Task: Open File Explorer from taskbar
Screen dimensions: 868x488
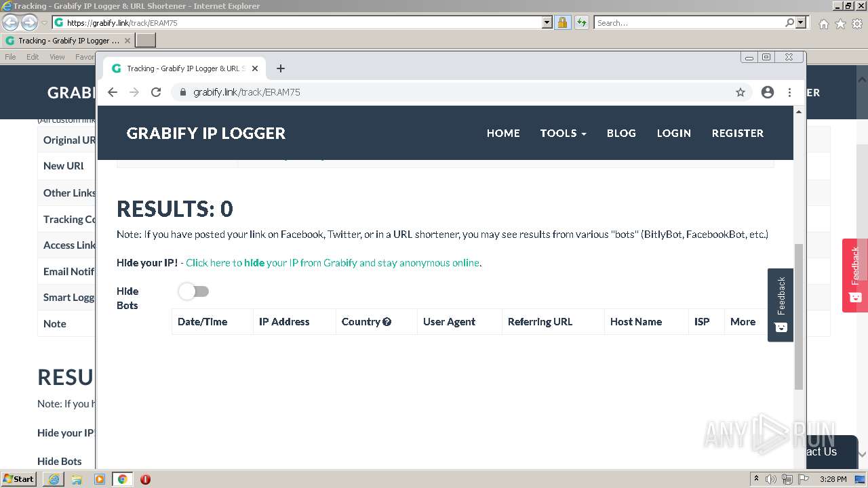Action: 77,479
